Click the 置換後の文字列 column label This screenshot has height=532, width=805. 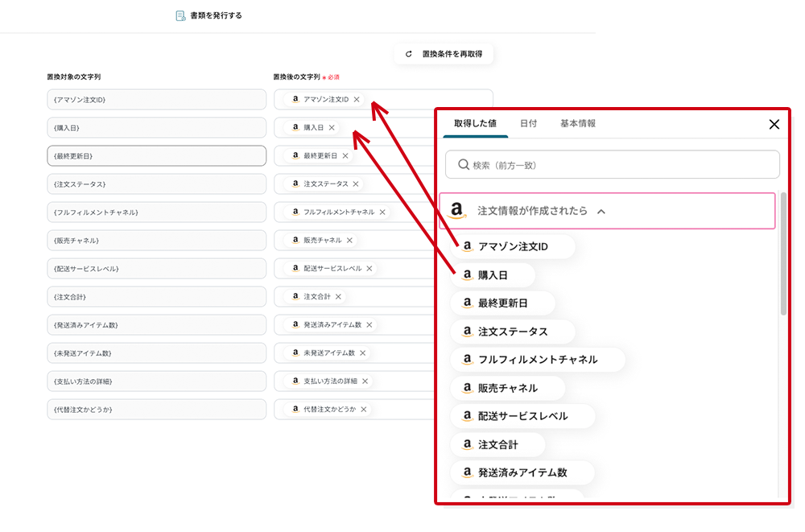296,77
